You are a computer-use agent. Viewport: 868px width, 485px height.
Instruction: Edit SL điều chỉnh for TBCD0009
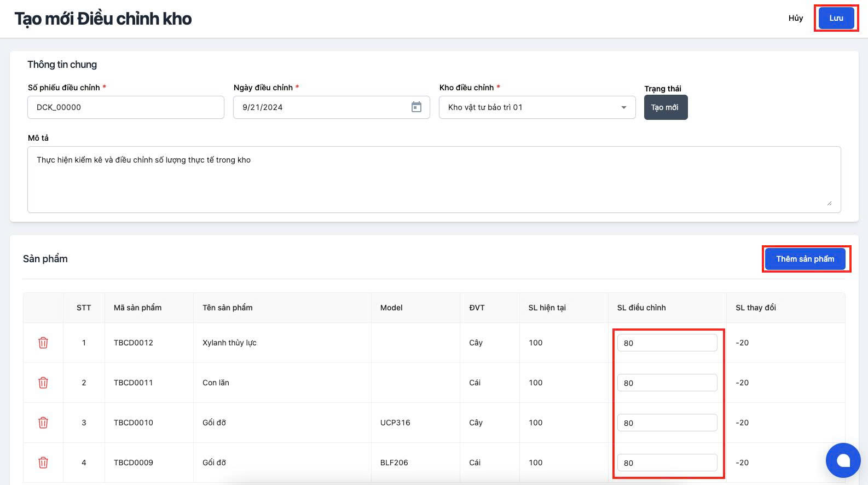click(667, 463)
